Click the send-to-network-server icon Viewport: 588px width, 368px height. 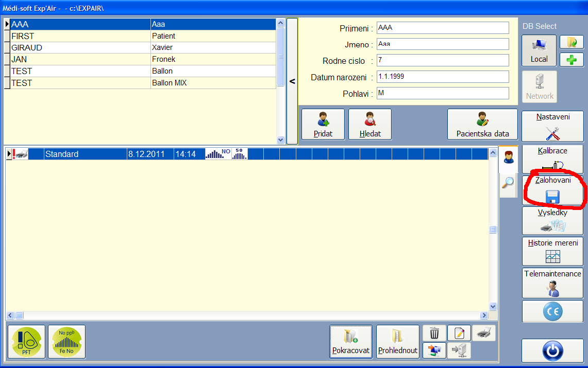click(x=459, y=351)
